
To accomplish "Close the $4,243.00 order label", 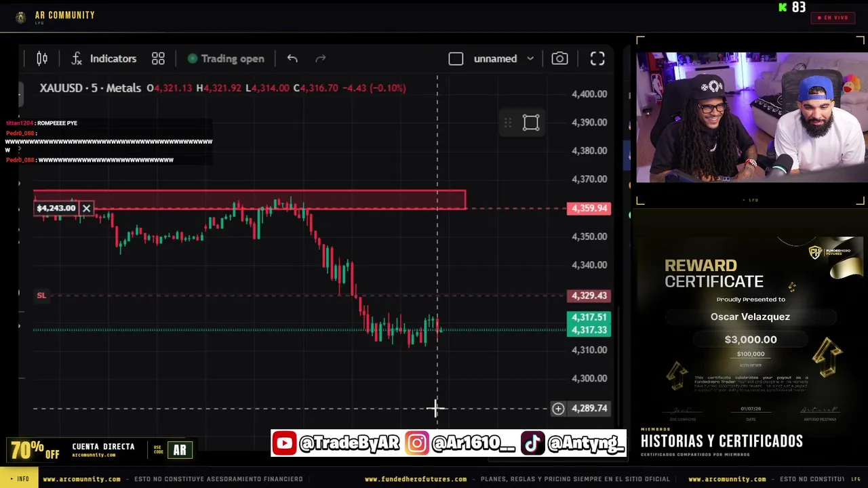I will click(x=86, y=208).
